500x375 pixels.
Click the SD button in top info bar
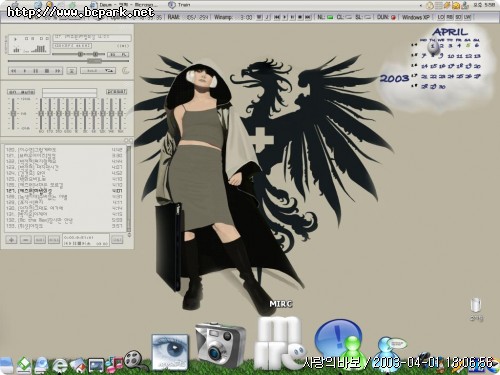point(459,17)
